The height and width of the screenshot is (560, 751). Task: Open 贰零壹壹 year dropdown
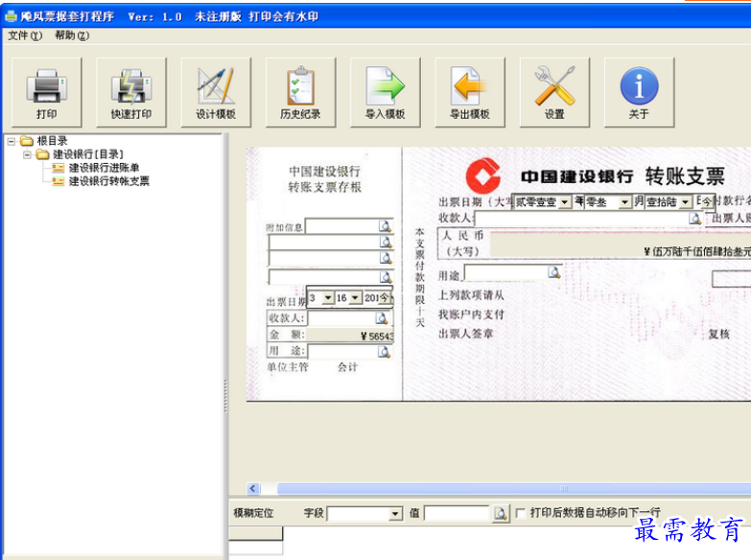(x=565, y=202)
